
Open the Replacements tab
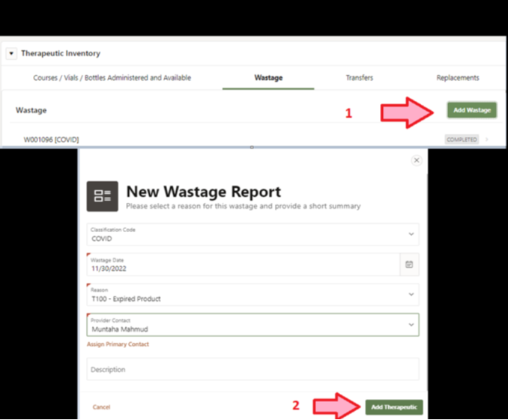click(458, 78)
